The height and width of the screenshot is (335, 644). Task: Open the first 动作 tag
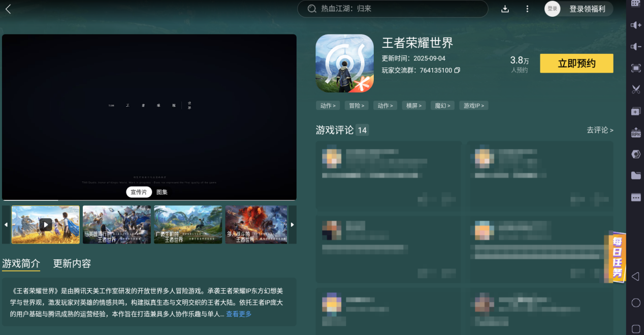point(328,105)
